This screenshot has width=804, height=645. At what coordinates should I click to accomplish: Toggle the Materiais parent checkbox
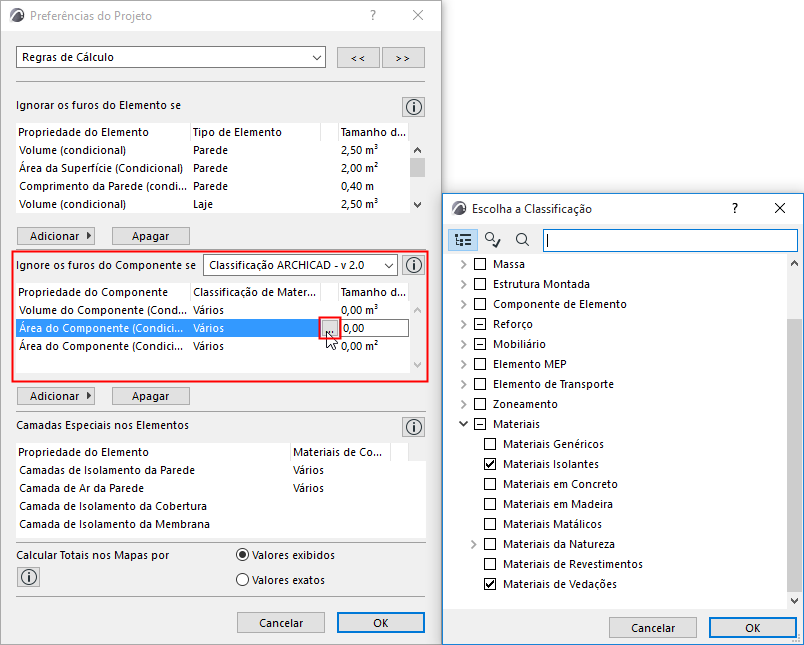click(x=480, y=424)
